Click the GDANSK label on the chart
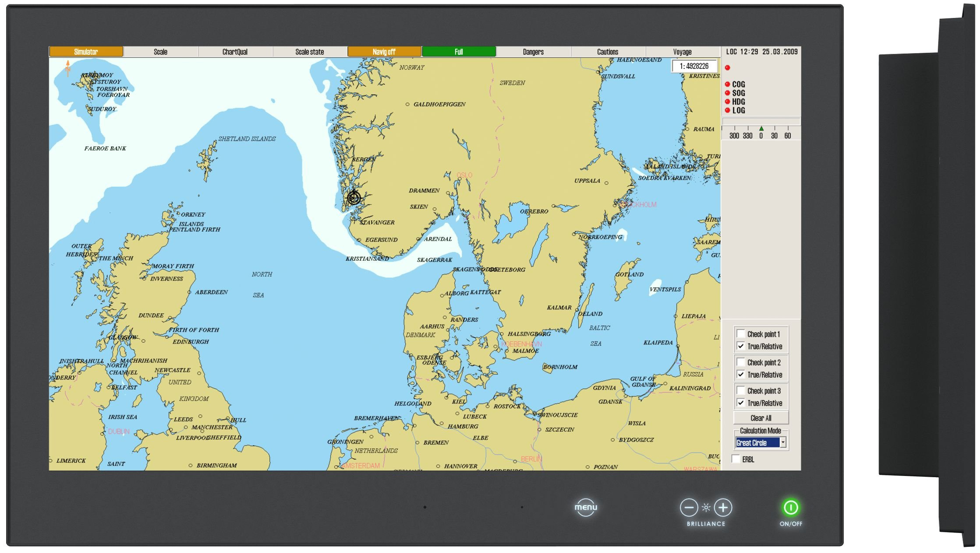This screenshot has width=980, height=553. coord(610,401)
